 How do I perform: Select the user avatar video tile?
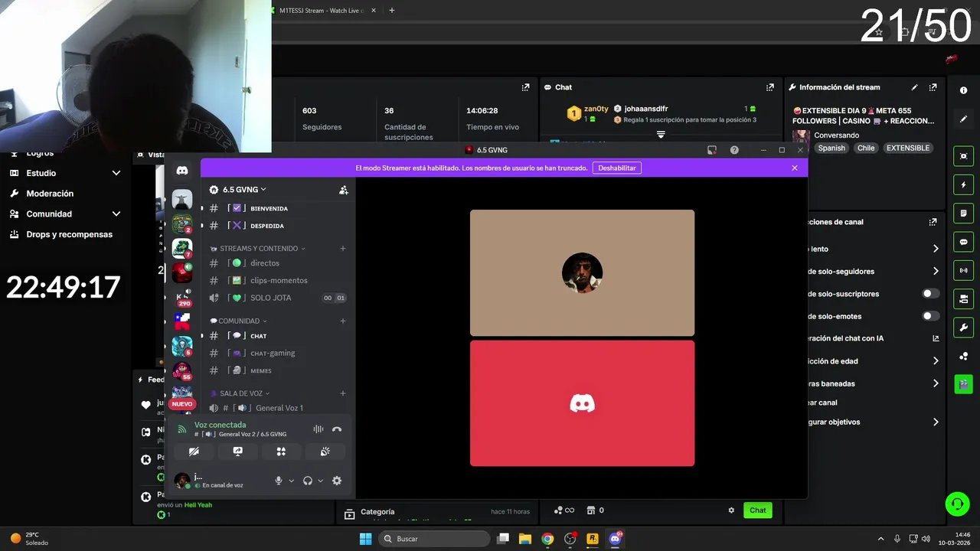pyautogui.click(x=582, y=272)
